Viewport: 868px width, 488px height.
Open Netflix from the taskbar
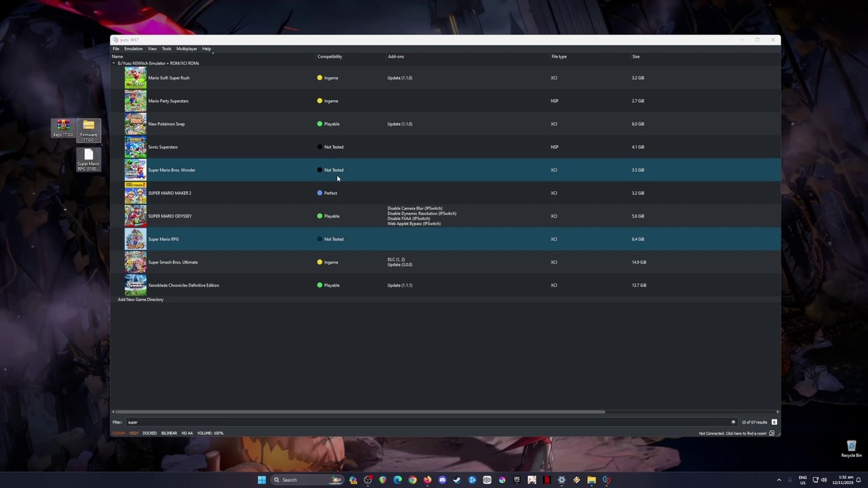[x=547, y=480]
